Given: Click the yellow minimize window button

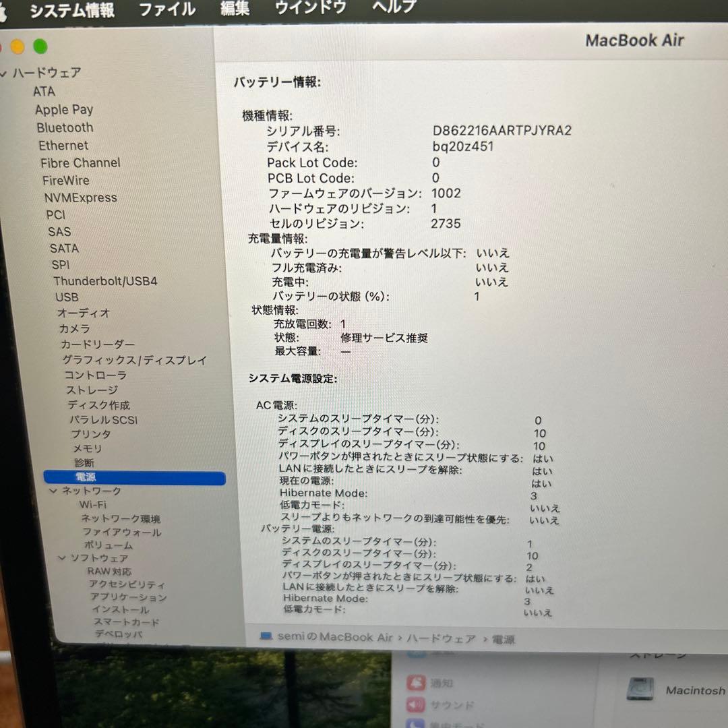Looking at the screenshot, I should 17,47.
